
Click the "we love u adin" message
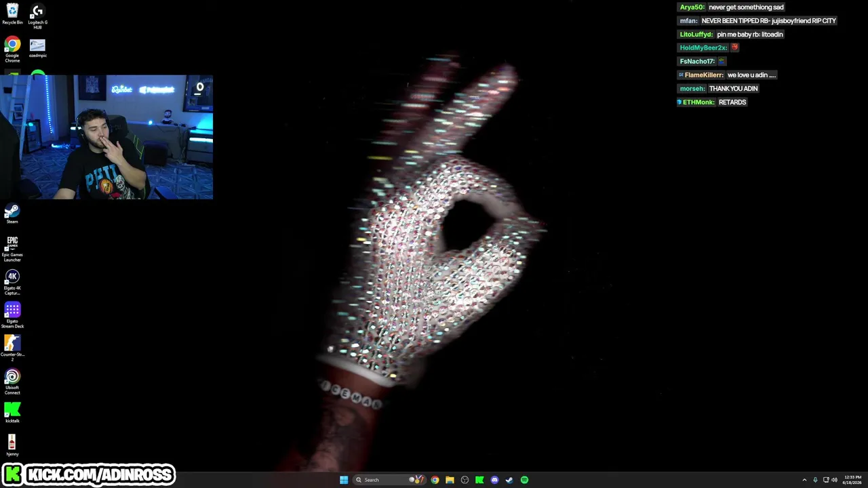tap(751, 75)
